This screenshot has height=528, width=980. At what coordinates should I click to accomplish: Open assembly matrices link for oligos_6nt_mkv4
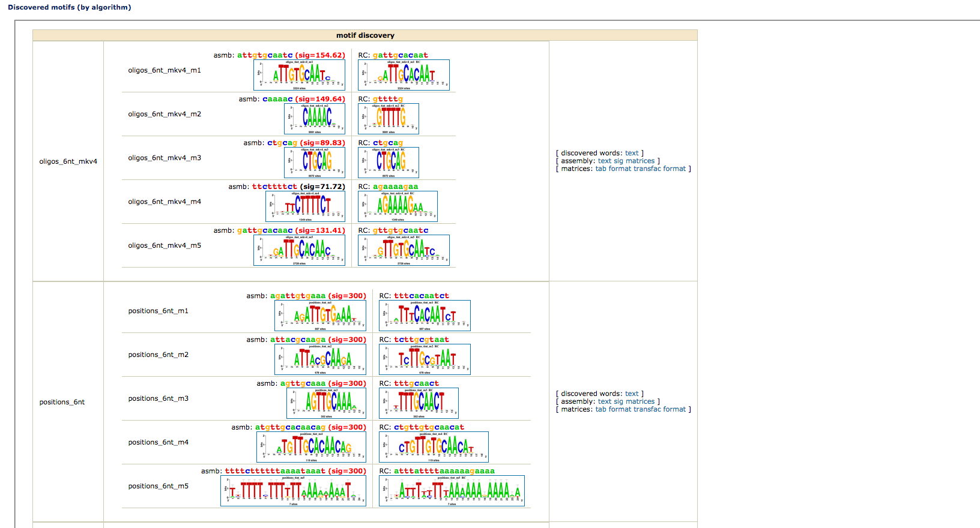[640, 161]
